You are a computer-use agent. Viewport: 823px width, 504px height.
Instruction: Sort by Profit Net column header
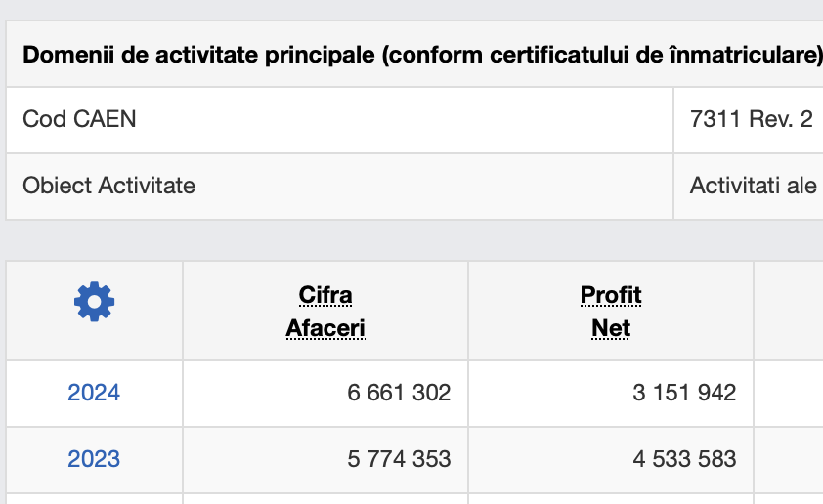click(611, 312)
